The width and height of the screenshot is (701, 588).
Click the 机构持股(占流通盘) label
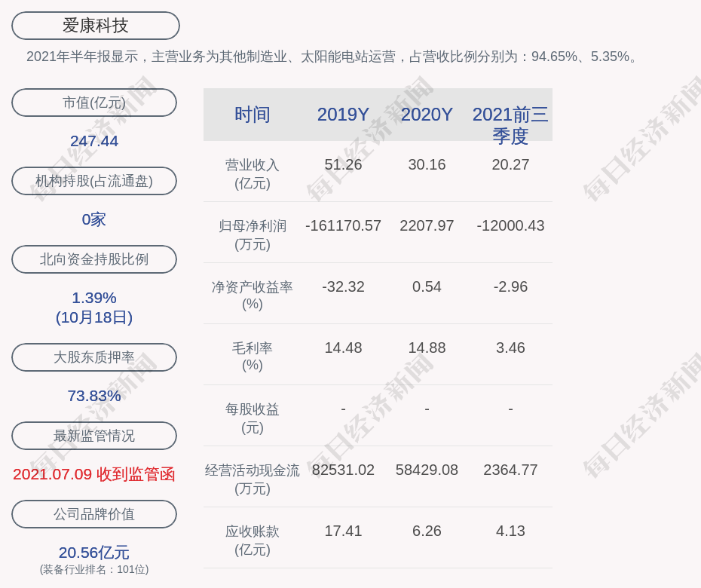point(94,181)
